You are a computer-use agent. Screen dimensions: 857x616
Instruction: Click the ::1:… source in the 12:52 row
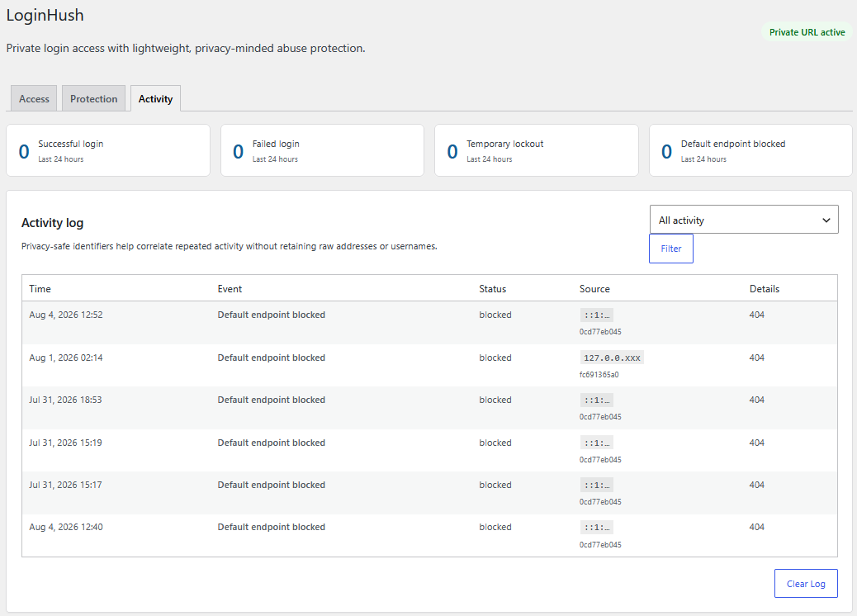coord(596,315)
